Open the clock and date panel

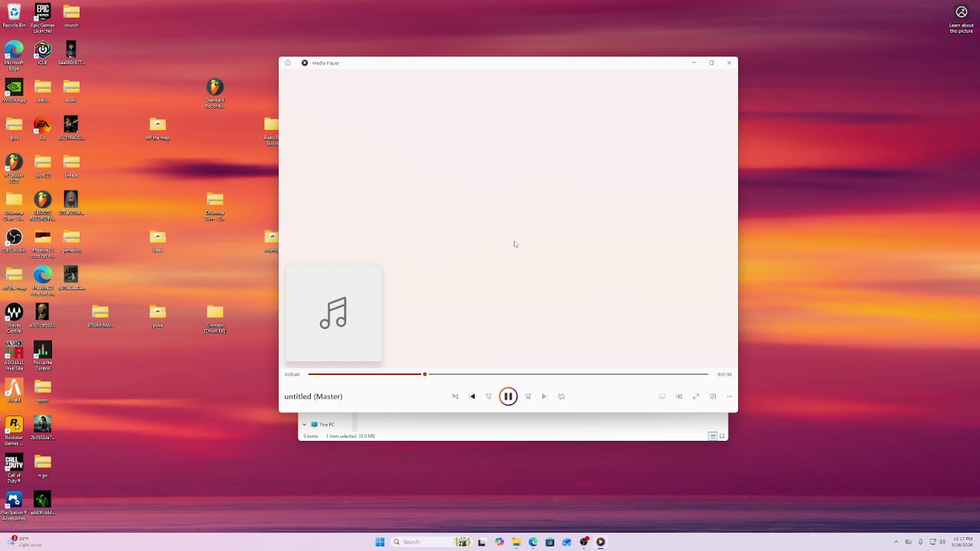click(962, 542)
